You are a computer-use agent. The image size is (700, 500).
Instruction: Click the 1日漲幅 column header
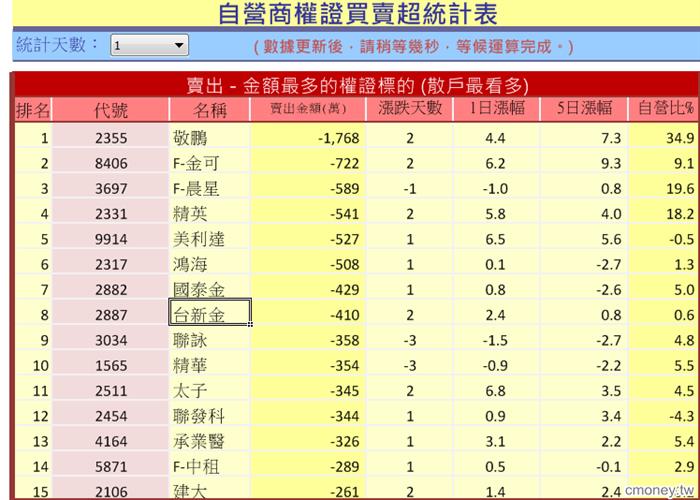tap(496, 109)
